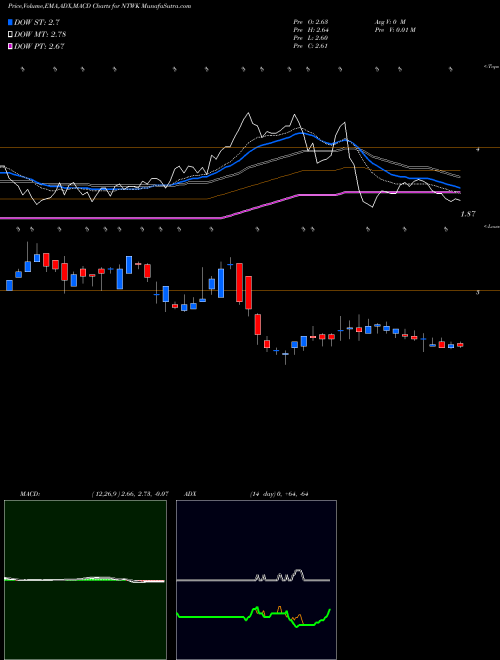Click the magenta DOW PT legend swatch
The width and height of the screenshot is (500, 660).
10,47
